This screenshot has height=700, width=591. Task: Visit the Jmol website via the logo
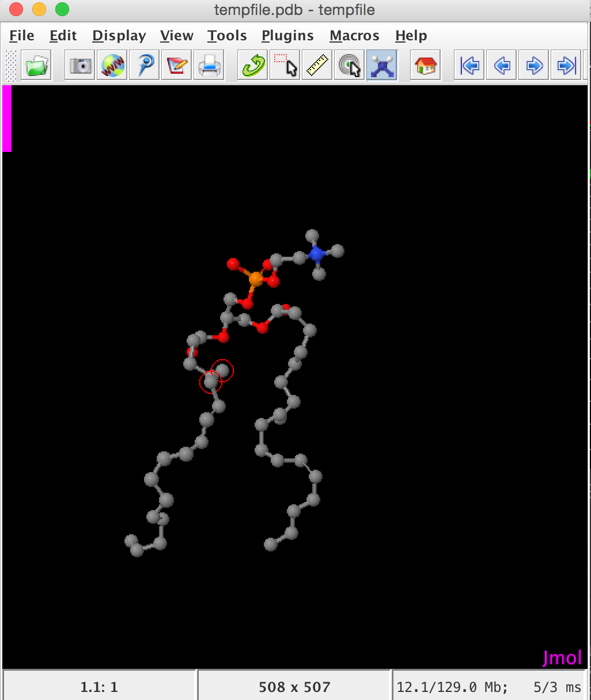(562, 658)
